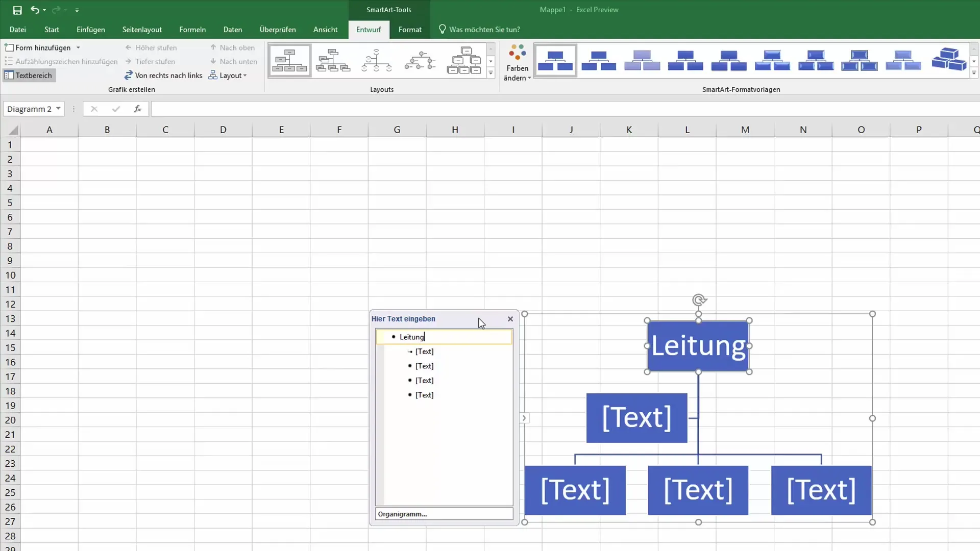Select the fourth horizontal circle layout
Screen dimensions: 980x551
point(420,61)
